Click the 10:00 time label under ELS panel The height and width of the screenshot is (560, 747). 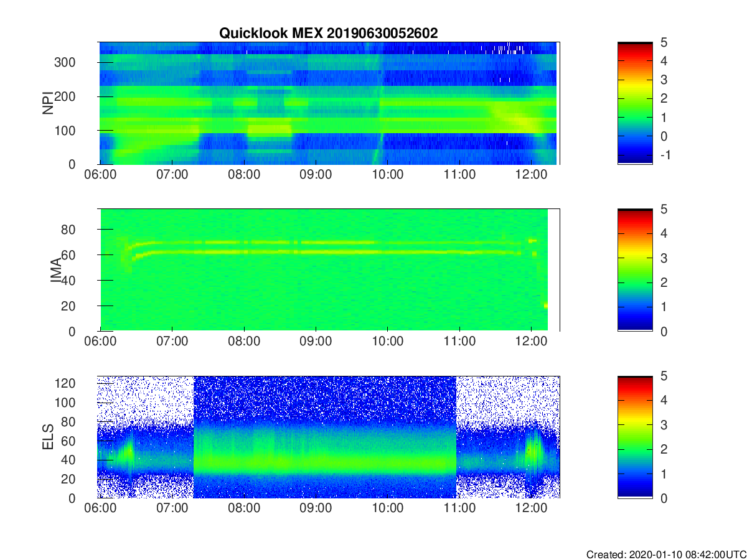387,509
